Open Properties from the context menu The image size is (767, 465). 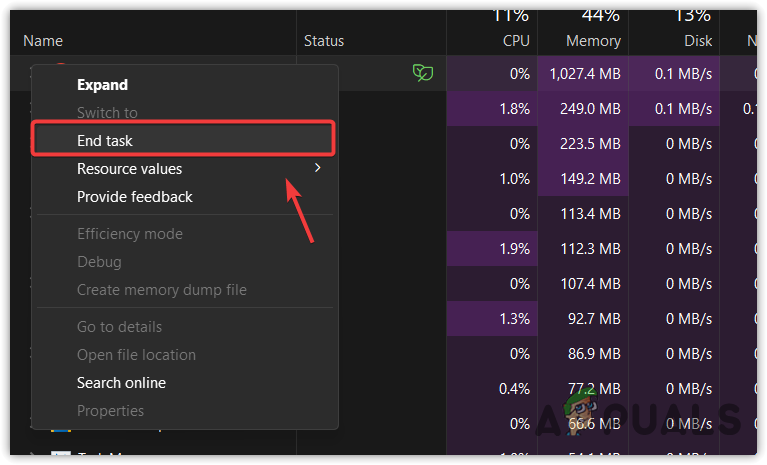pos(110,411)
